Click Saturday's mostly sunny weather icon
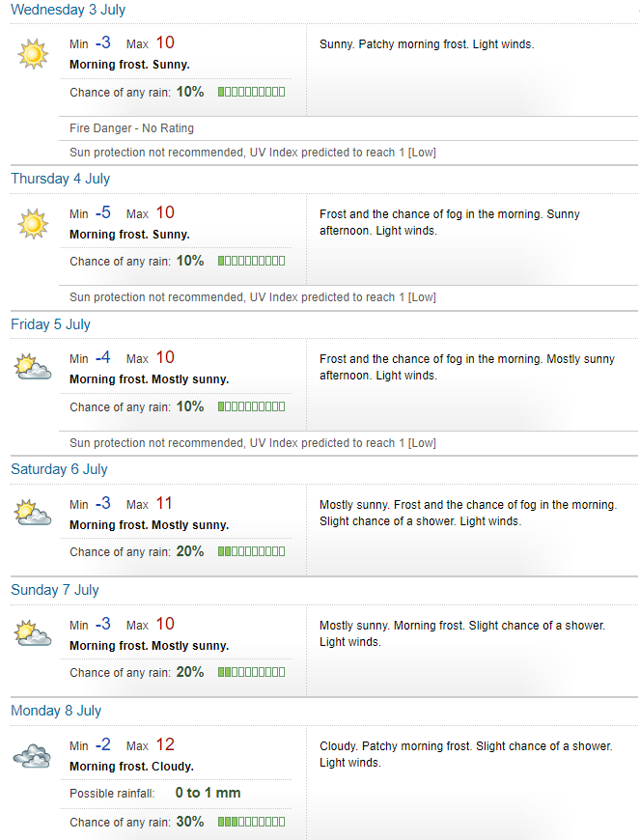This screenshot has width=640, height=840. click(33, 512)
